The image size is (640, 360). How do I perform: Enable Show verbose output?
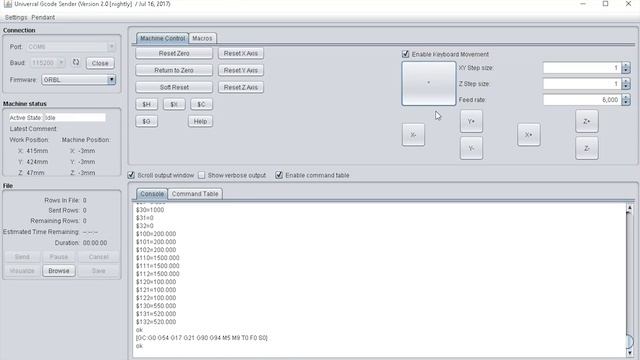coord(202,175)
